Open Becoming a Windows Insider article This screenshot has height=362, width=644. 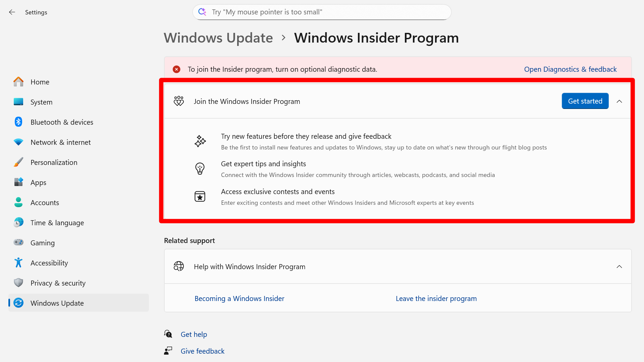[239, 298]
